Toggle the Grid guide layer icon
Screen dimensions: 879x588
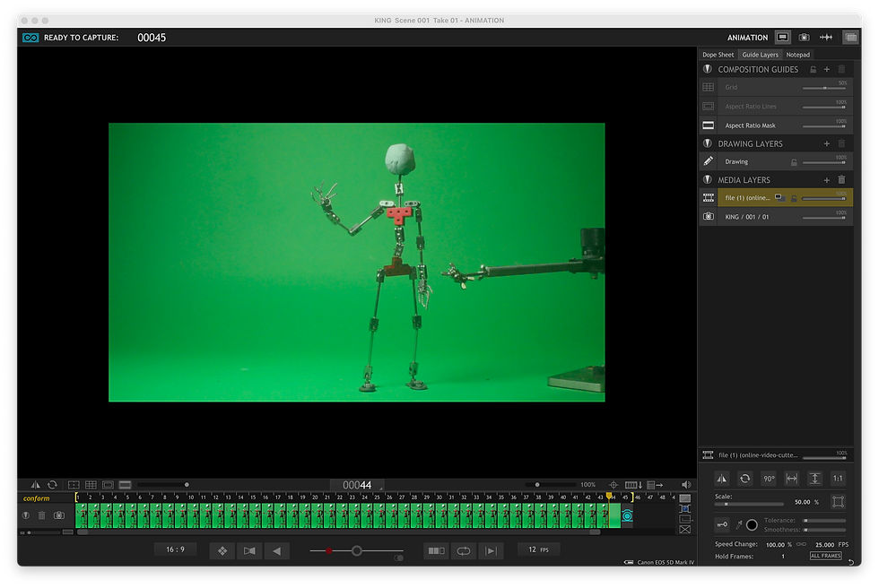tap(708, 87)
